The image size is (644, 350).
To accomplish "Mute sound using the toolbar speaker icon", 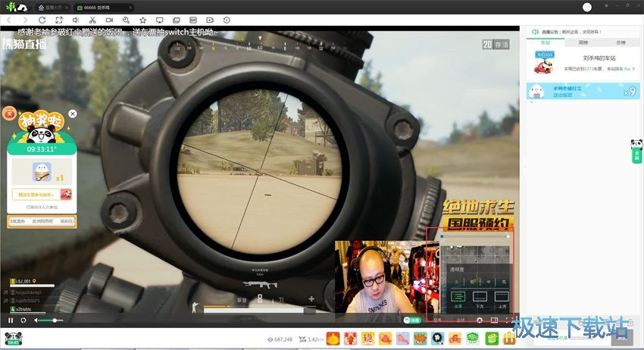I will pyautogui.click(x=76, y=20).
